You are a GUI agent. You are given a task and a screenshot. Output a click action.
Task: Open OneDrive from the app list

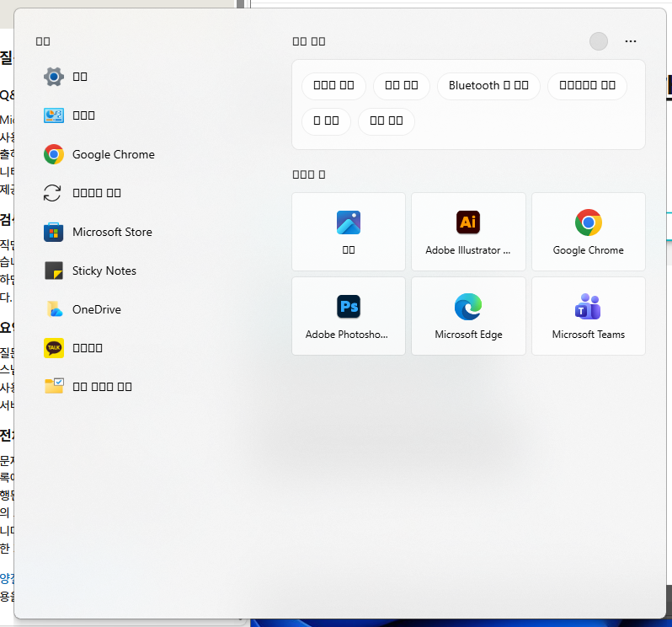83,309
